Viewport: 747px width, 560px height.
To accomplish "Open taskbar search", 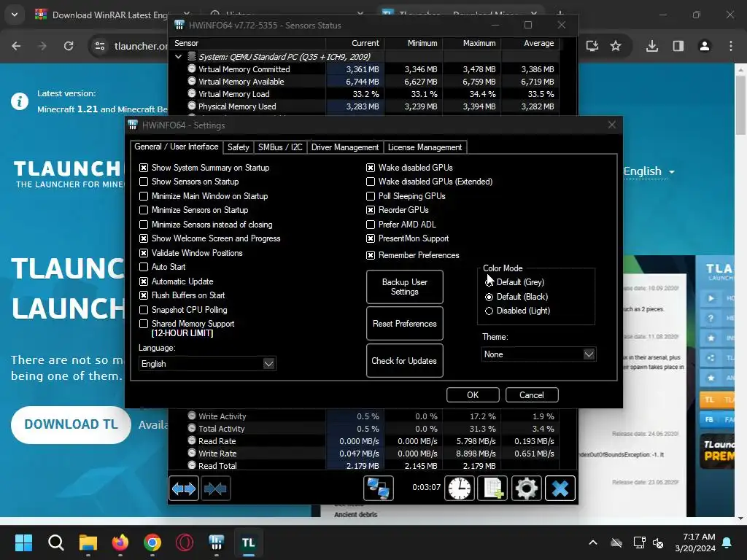I will 55,542.
